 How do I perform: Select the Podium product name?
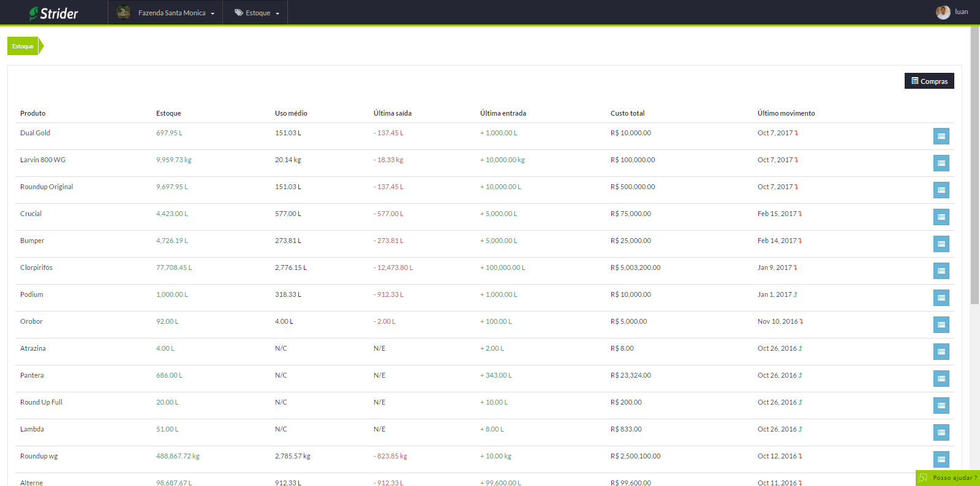[32, 294]
